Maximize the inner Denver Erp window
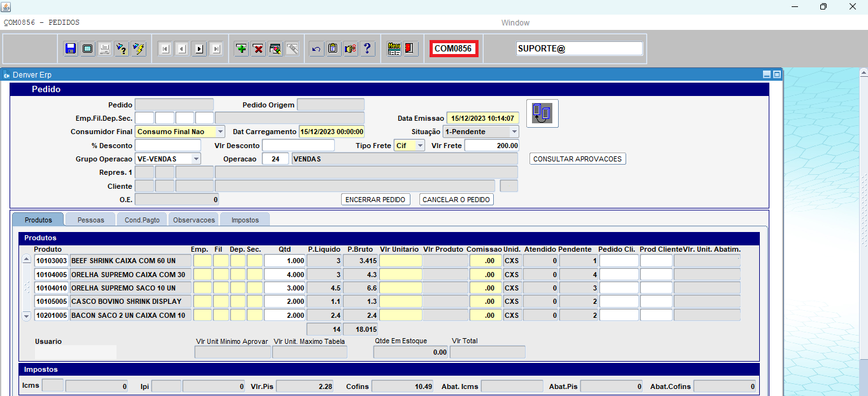Image resolution: width=868 pixels, height=396 pixels. click(x=777, y=74)
